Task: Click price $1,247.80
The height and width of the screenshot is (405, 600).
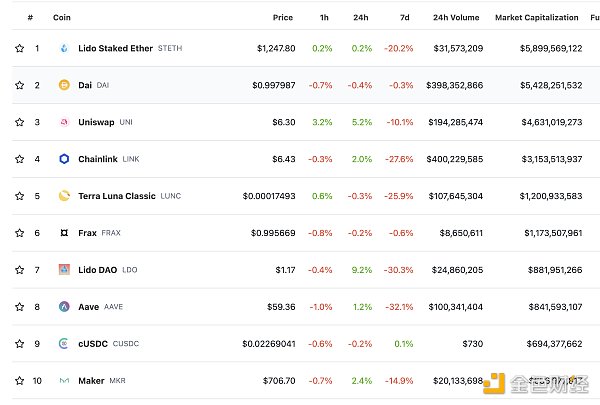Action: click(x=276, y=48)
